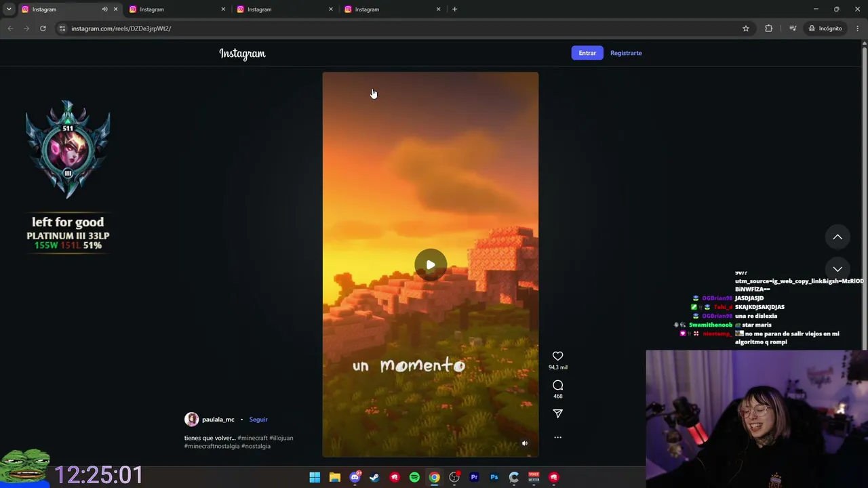Share the reel with the paper plane icon

tap(557, 413)
